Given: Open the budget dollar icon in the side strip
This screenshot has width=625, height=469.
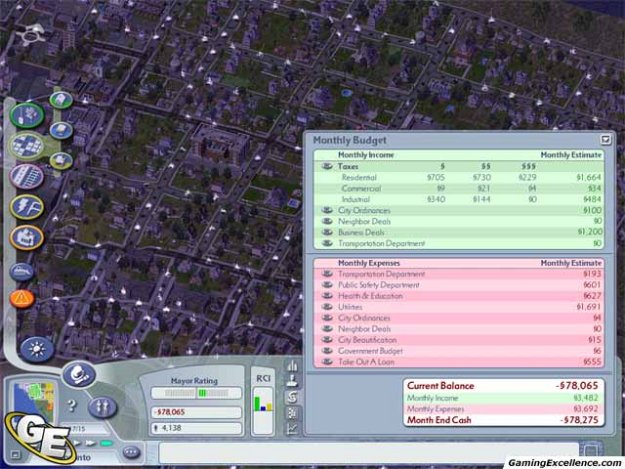Looking at the screenshot, I should pos(293,396).
